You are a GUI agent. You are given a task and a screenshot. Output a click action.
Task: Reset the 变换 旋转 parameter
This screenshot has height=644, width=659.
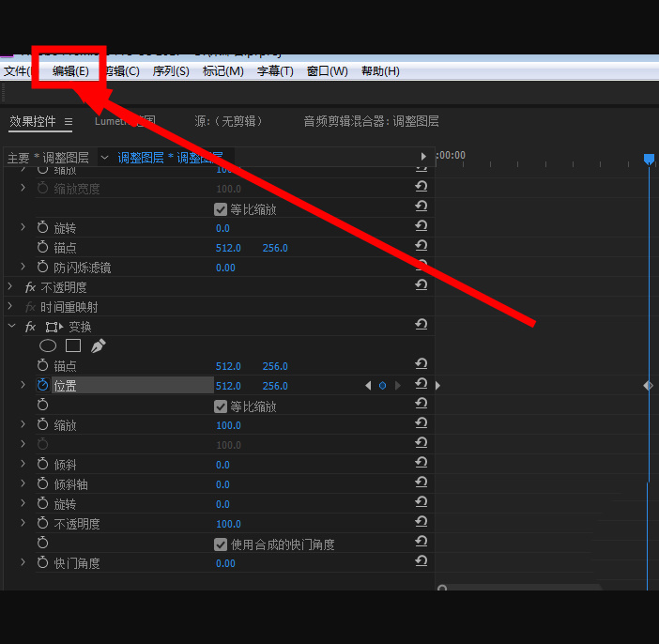[x=421, y=502]
